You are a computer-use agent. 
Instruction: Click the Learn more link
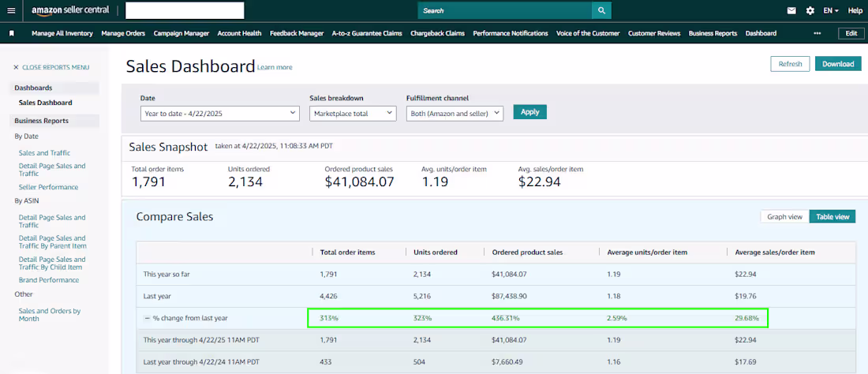pyautogui.click(x=275, y=68)
